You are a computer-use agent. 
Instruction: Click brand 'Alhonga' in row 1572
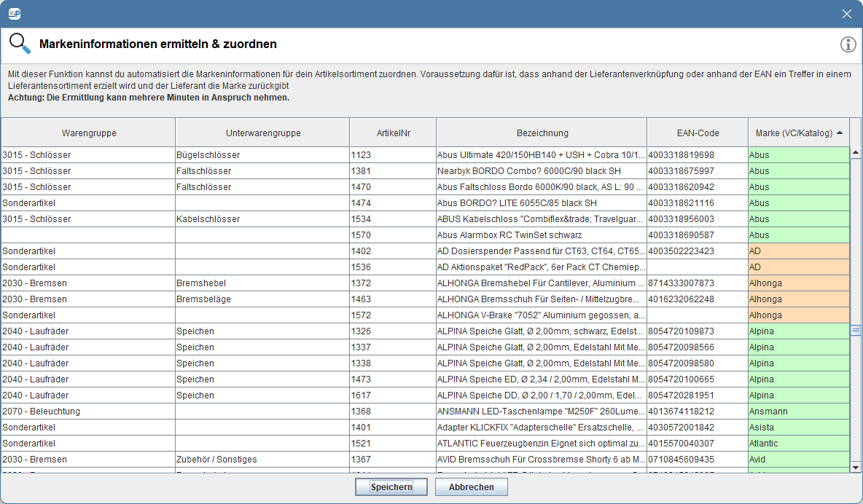coord(799,315)
